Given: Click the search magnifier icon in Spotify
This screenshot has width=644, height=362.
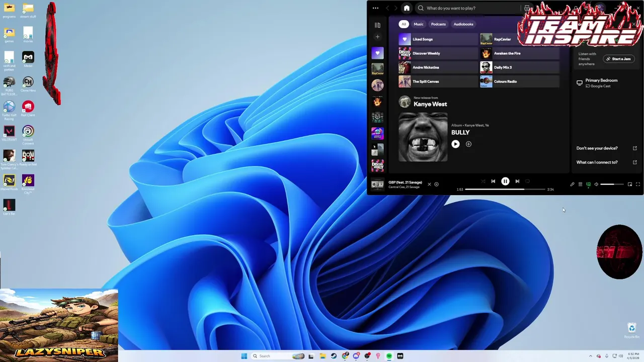Looking at the screenshot, I should tap(421, 8).
